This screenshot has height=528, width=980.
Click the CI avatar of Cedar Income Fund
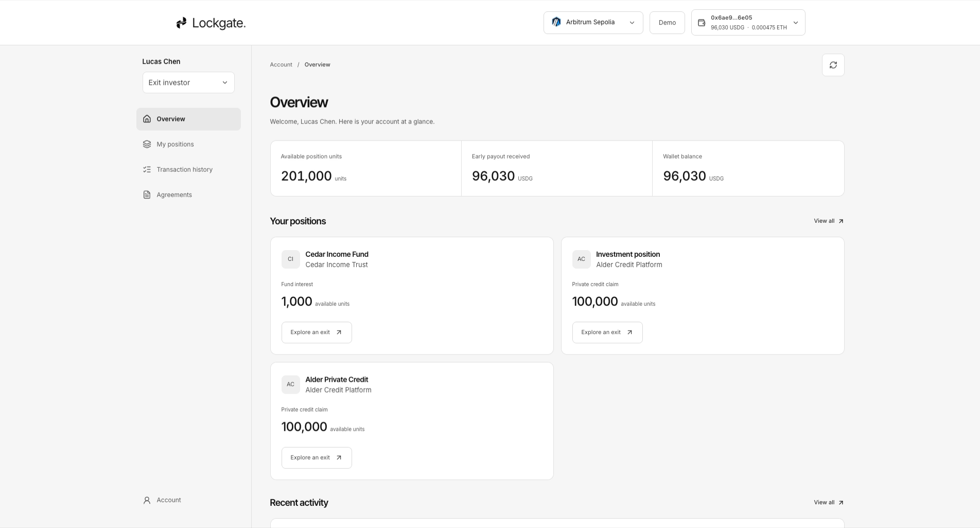(x=290, y=259)
